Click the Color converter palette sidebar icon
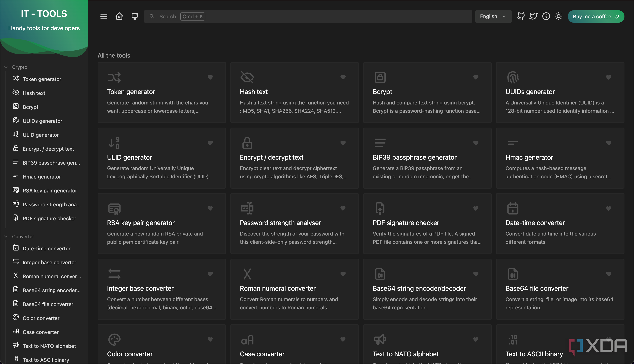This screenshot has width=634, height=364. click(16, 317)
